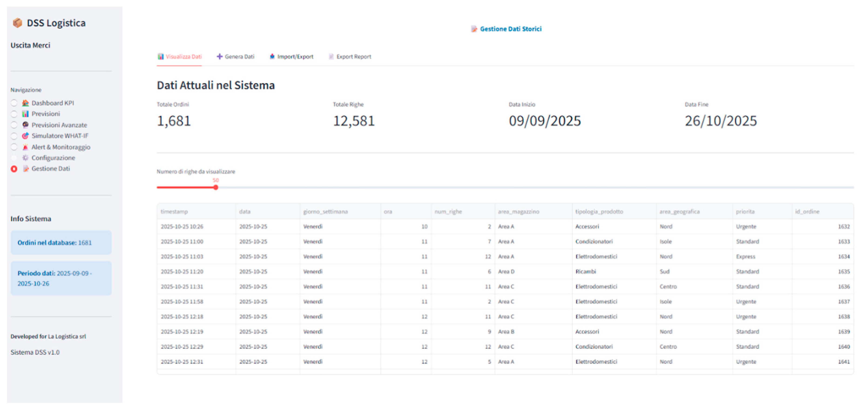Click the Previsioni Avanzate crystal ball icon
The width and height of the screenshot is (868, 411).
click(x=25, y=125)
